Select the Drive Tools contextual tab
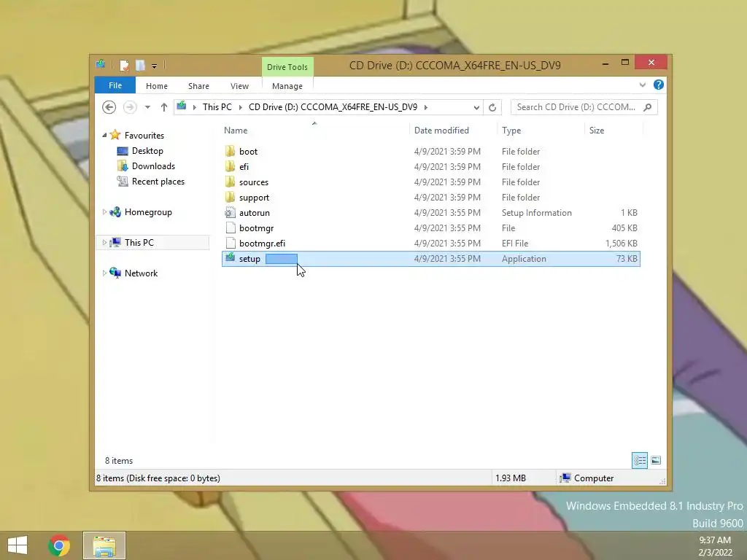The width and height of the screenshot is (747, 560). tap(287, 67)
